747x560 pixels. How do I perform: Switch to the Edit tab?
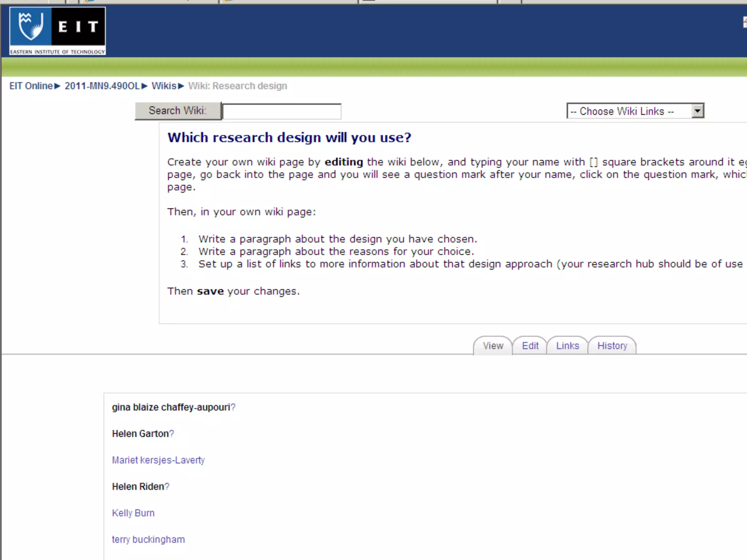click(x=530, y=346)
